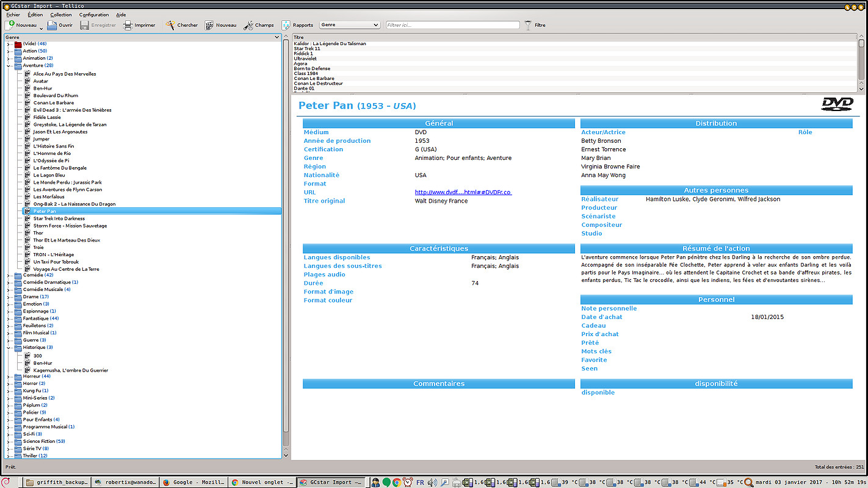Select TRON - L'Héritage entry
868x488 pixels.
54,255
